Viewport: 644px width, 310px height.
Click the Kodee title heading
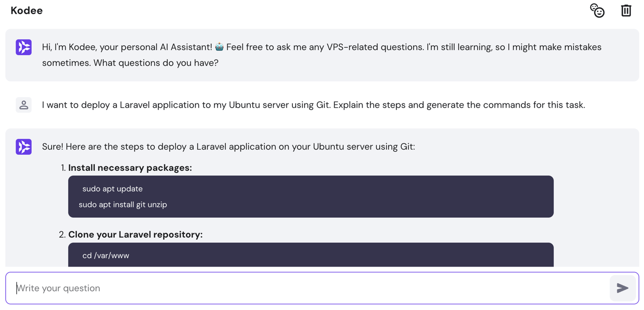pyautogui.click(x=27, y=10)
